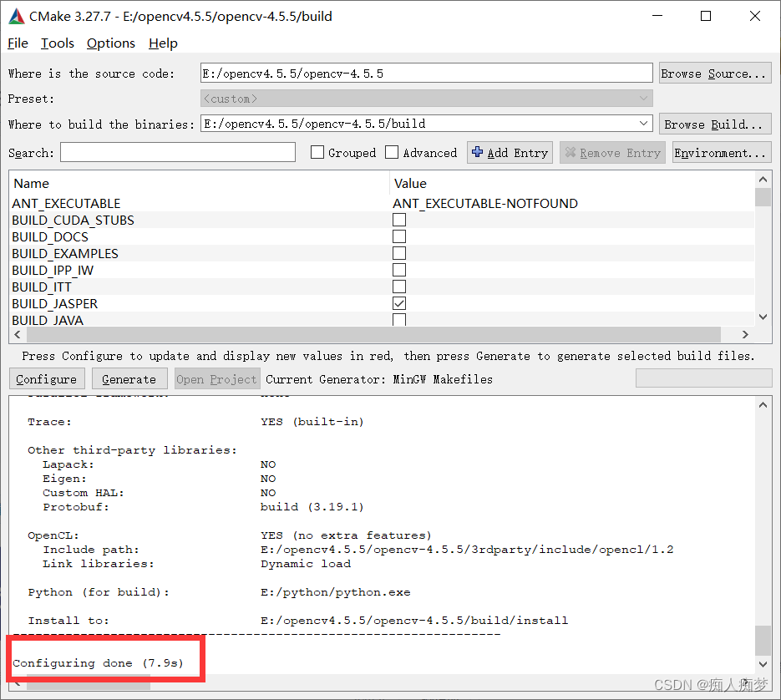Select the BUILD_DOCS entry name
The height and width of the screenshot is (700, 781).
point(50,236)
